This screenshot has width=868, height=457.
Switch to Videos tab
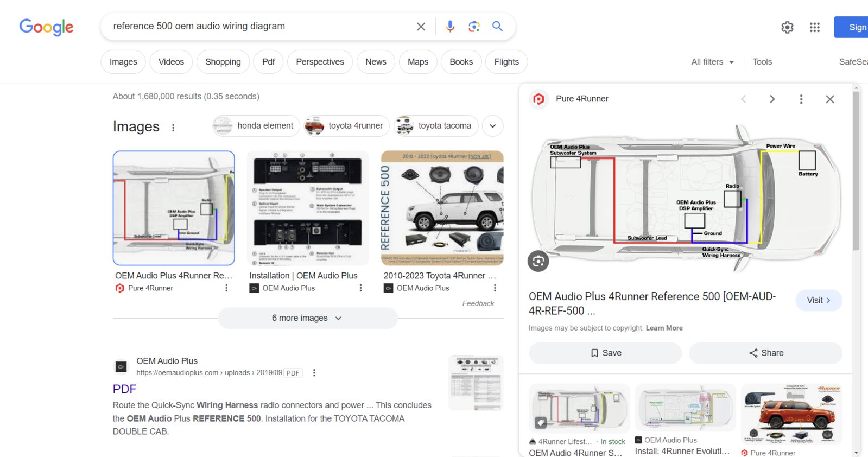pos(171,62)
